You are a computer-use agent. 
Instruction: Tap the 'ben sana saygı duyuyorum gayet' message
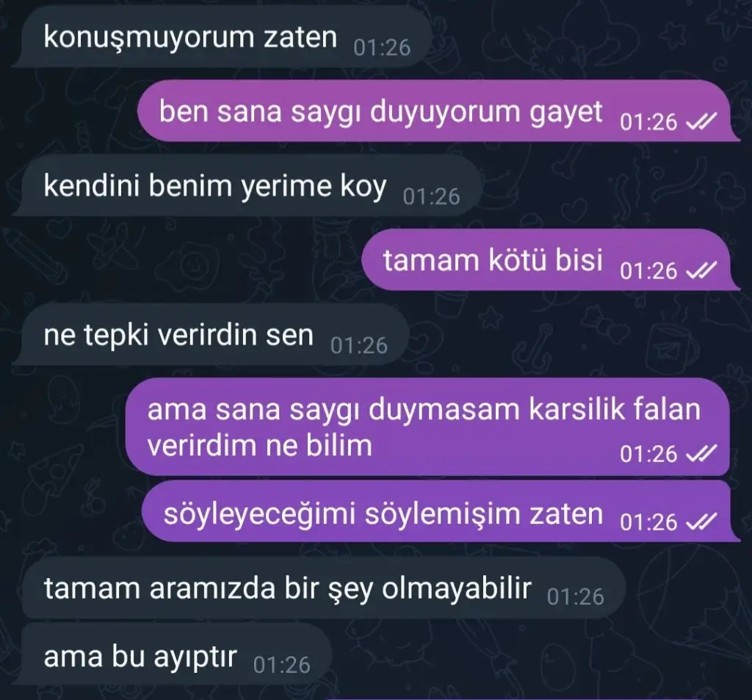tap(438, 112)
